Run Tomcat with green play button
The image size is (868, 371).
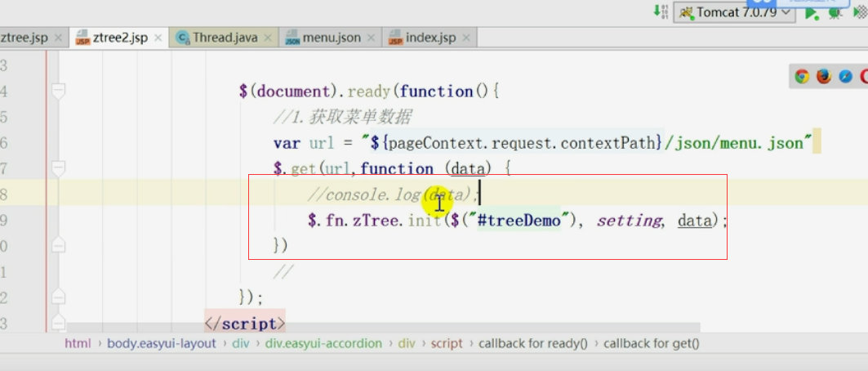[812, 14]
